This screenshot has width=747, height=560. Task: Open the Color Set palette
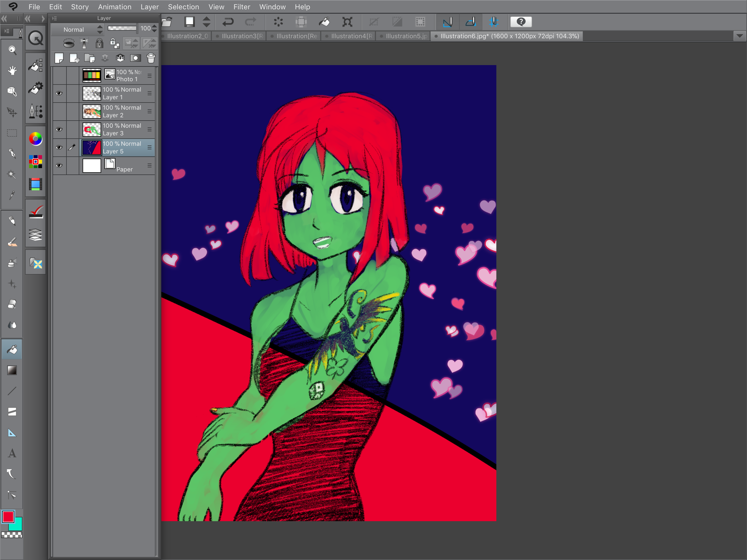[x=36, y=162]
